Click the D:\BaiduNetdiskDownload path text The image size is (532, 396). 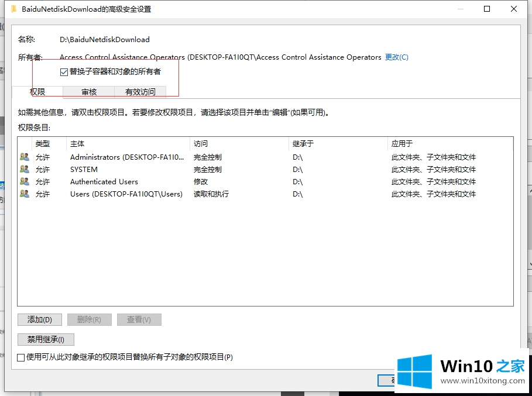point(105,39)
